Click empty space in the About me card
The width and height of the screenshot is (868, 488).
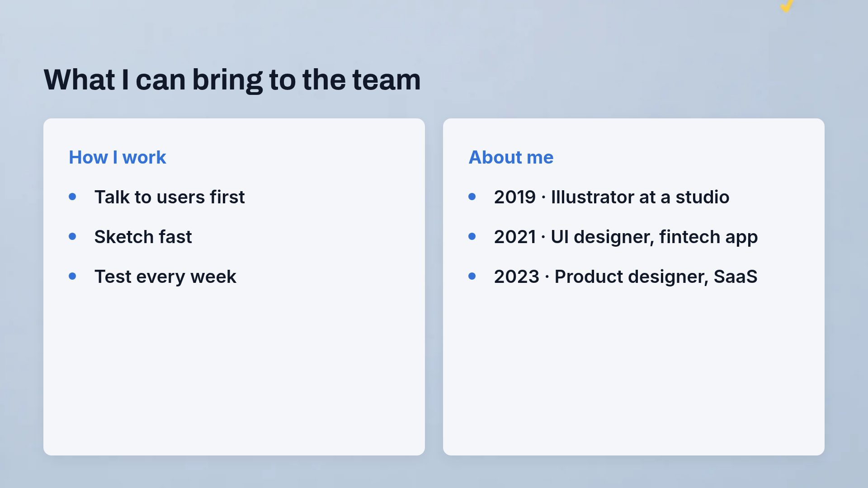634,371
